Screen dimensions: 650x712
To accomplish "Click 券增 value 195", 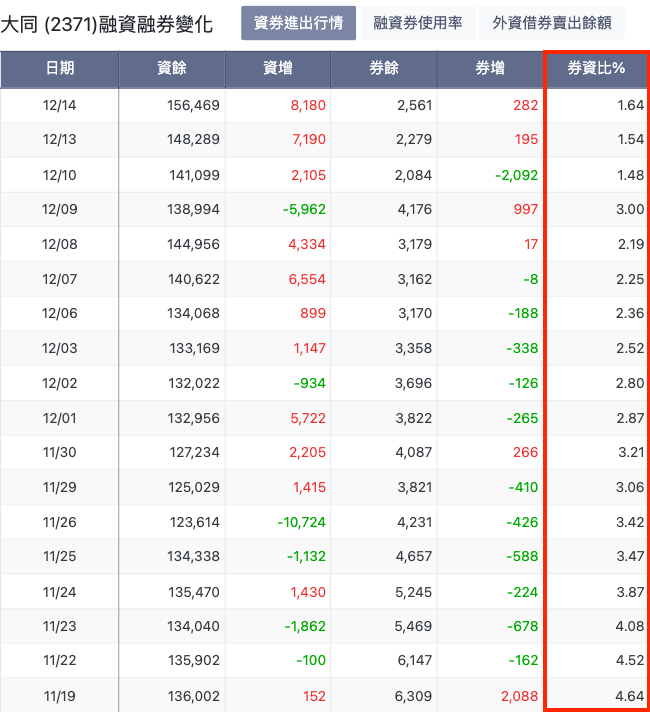I will (x=526, y=139).
